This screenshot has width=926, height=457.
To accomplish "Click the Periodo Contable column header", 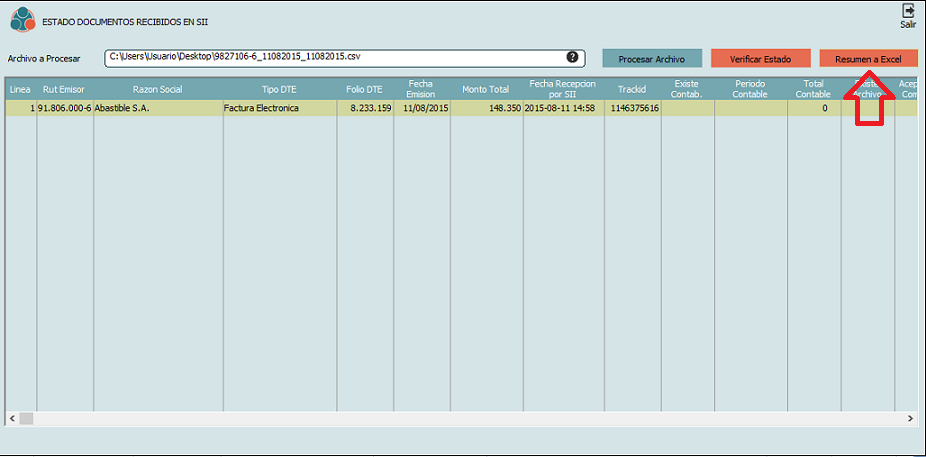I will 750,90.
